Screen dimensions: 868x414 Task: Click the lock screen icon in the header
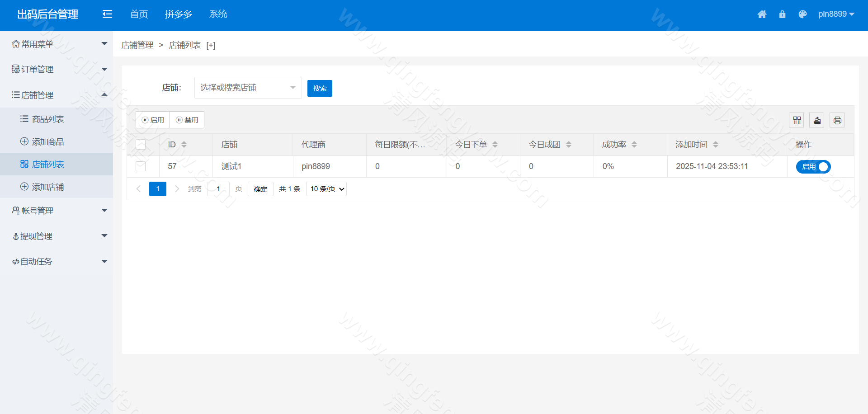click(x=783, y=14)
